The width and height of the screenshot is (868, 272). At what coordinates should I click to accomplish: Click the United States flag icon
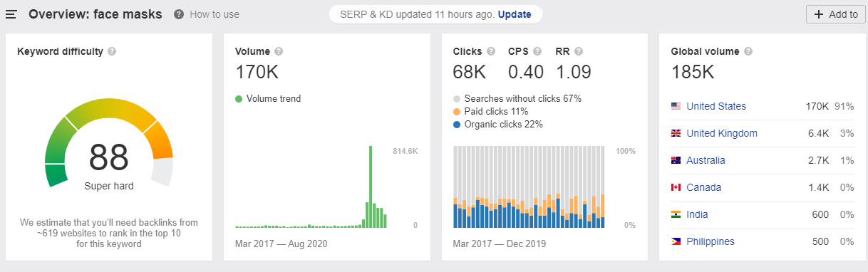pyautogui.click(x=676, y=106)
